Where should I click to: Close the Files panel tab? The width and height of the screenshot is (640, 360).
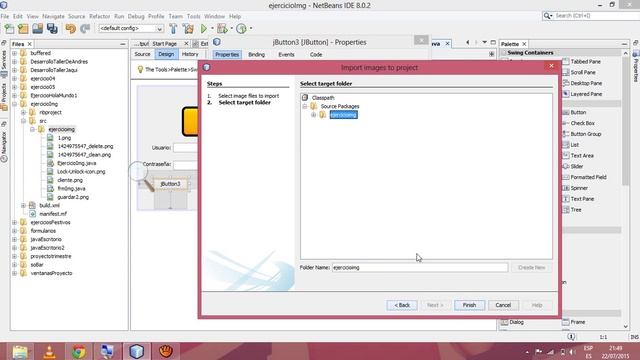(x=29, y=44)
